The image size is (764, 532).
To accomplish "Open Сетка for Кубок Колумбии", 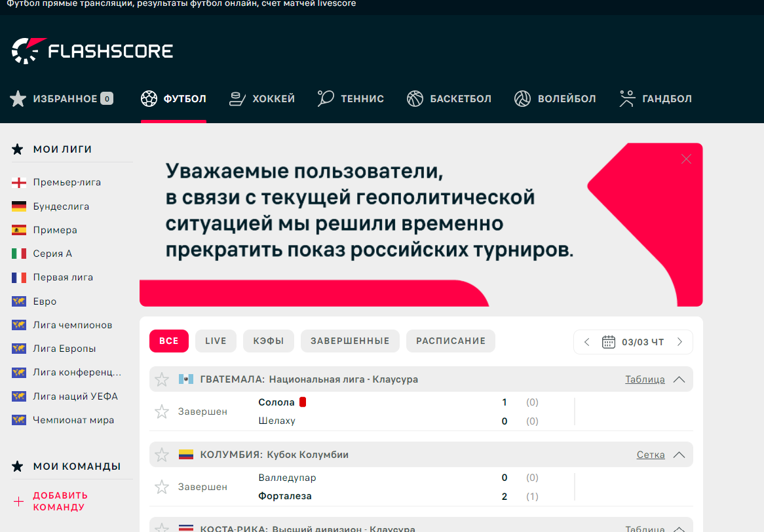I will (651, 455).
